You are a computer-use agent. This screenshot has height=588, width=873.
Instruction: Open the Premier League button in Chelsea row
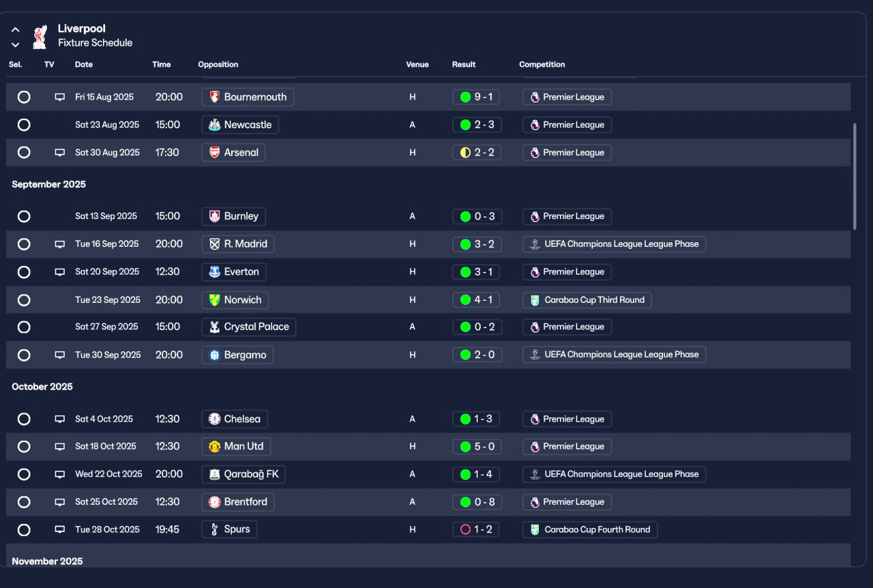click(567, 419)
